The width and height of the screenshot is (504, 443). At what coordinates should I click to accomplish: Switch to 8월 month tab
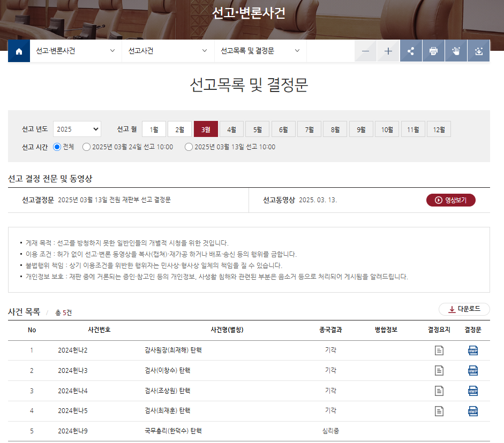(x=335, y=129)
